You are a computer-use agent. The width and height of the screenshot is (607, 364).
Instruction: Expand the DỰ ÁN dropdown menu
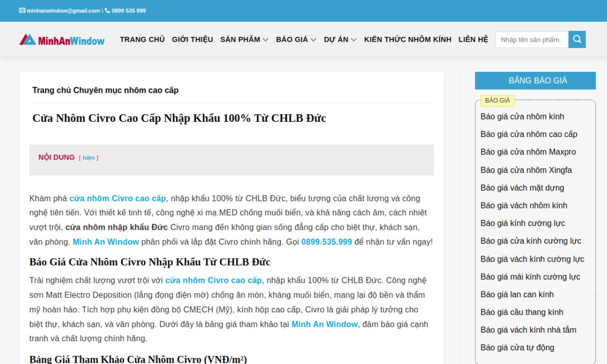(x=340, y=40)
